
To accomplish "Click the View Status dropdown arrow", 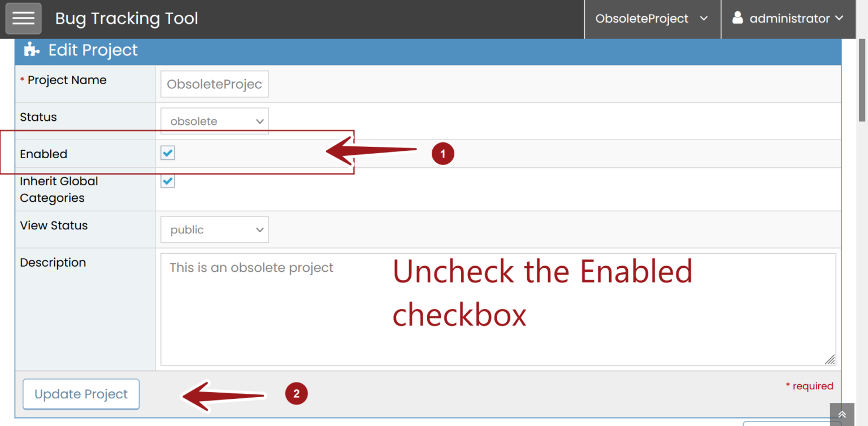I will pyautogui.click(x=259, y=229).
